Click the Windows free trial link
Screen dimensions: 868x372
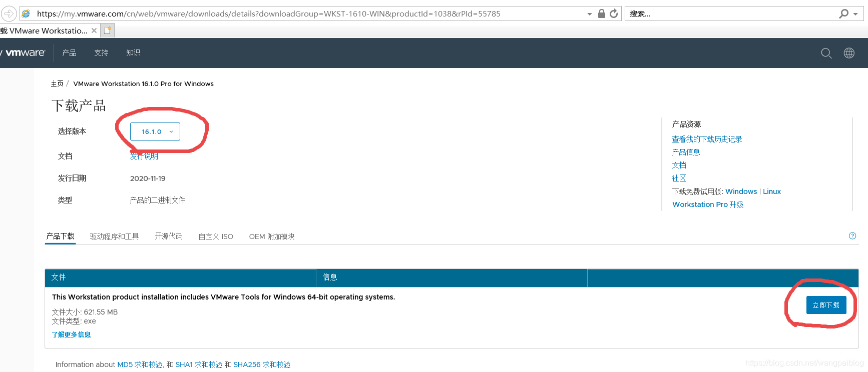coord(741,191)
